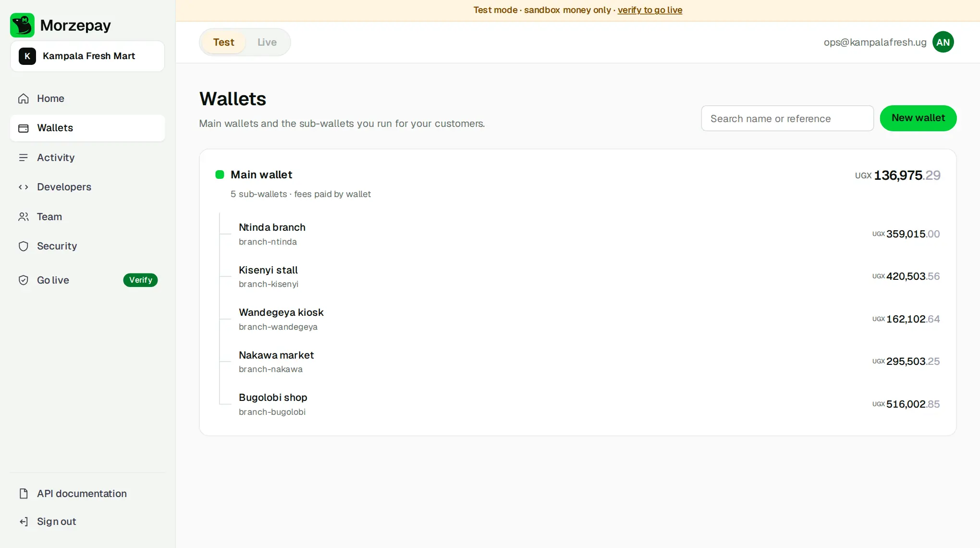Screen dimensions: 980x548
Task: Click the Go live shield-check icon
Action: [x=24, y=280]
